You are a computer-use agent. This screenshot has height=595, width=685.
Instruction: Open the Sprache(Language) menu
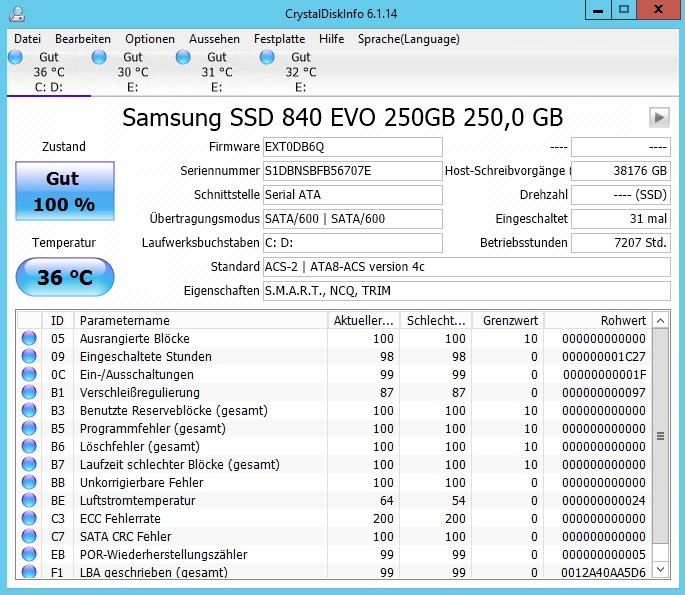tap(408, 39)
